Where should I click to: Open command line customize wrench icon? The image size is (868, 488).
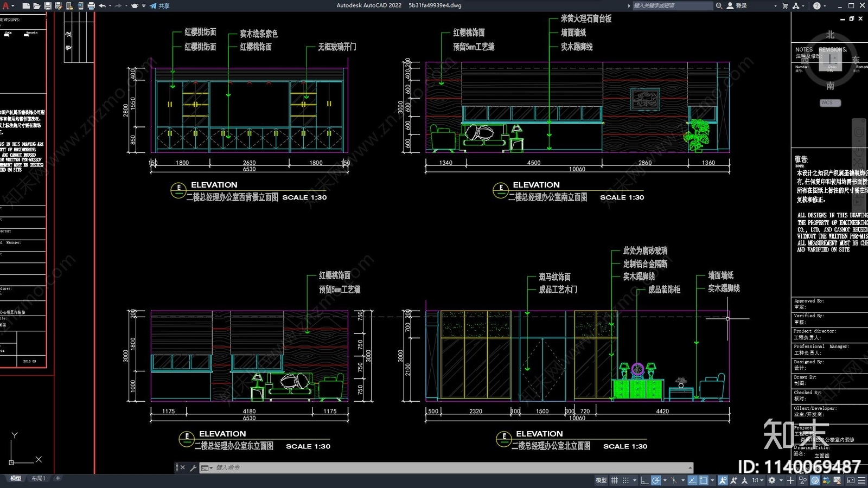(193, 467)
